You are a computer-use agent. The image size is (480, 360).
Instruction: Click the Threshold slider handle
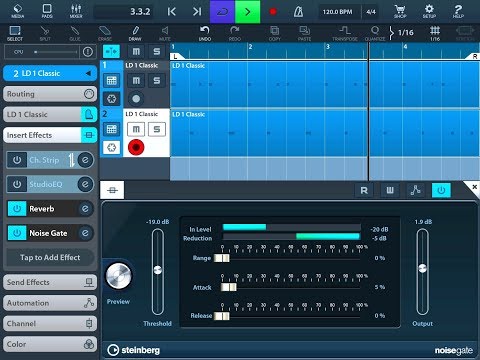tap(158, 270)
